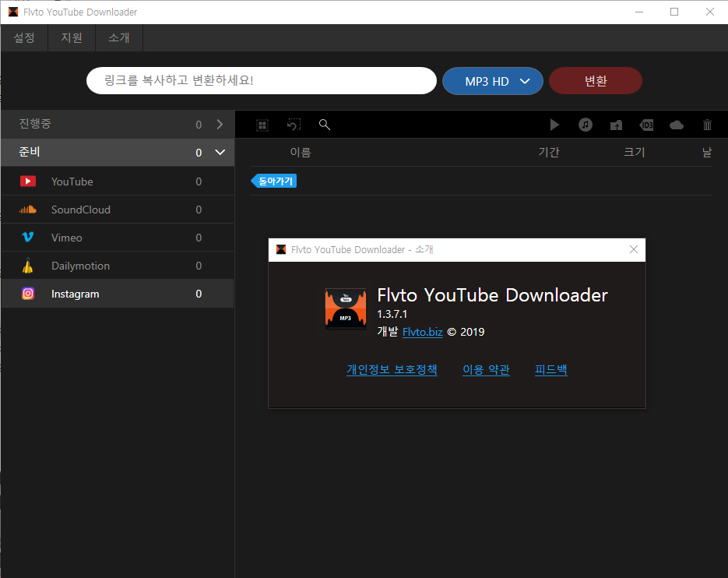Open the 설정 menu

(24, 37)
